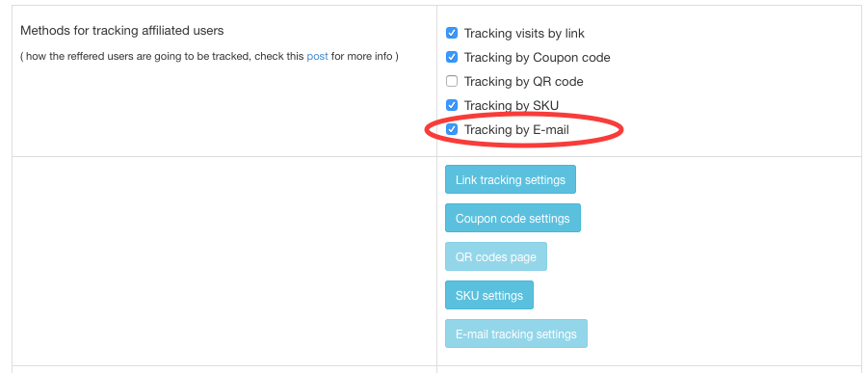Open Link tracking settings

(x=511, y=179)
